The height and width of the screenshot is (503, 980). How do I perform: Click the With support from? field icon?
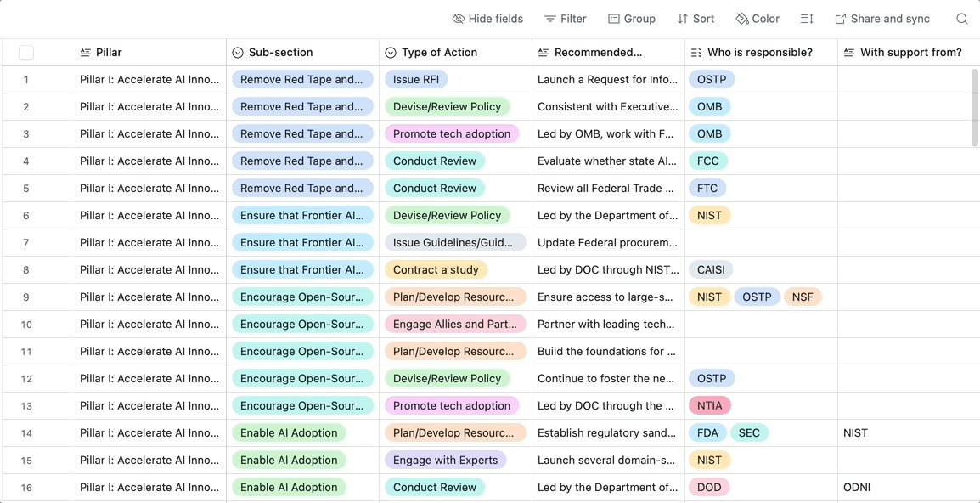pos(848,53)
